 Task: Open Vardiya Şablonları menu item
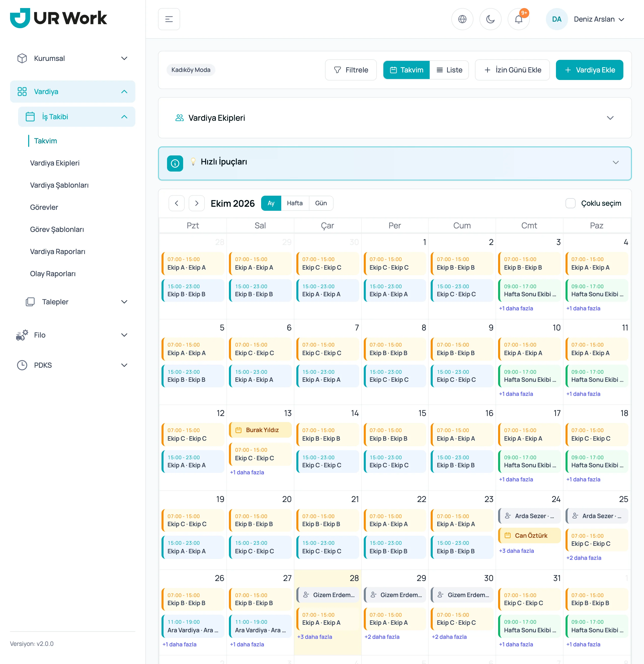pyautogui.click(x=59, y=185)
